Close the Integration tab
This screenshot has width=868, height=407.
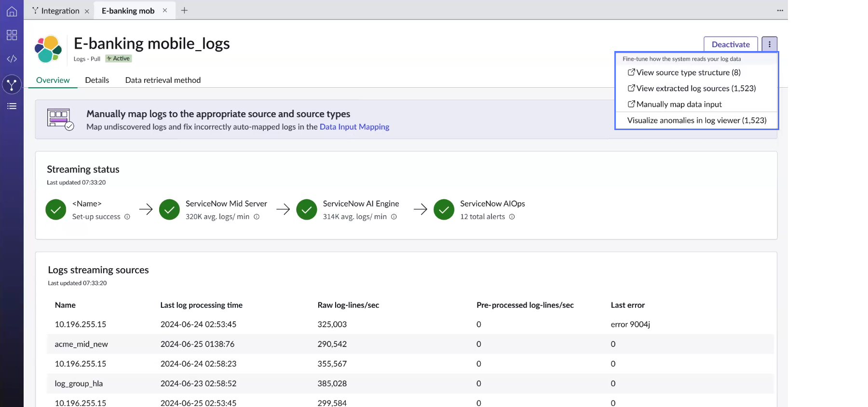(87, 11)
